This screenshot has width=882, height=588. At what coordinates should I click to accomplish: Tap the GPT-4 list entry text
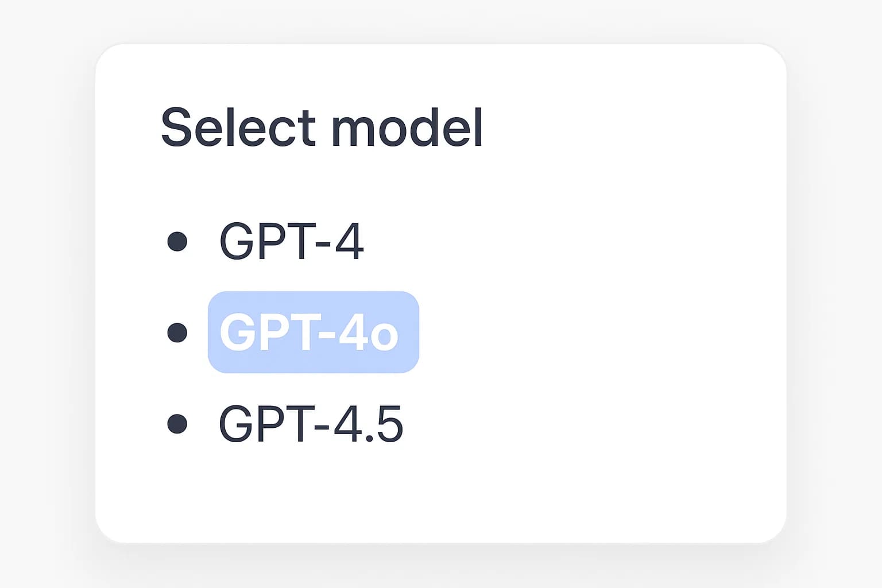(291, 241)
